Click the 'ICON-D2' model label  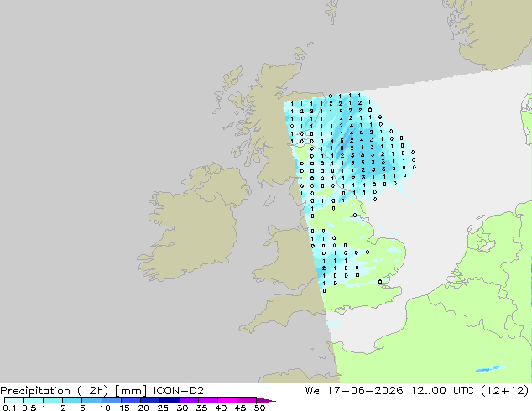[179, 391]
